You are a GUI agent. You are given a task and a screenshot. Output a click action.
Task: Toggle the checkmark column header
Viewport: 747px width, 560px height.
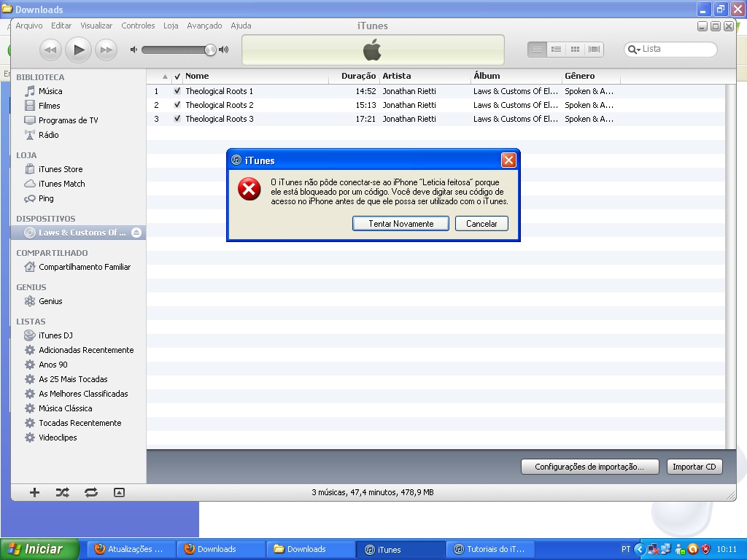click(x=177, y=76)
